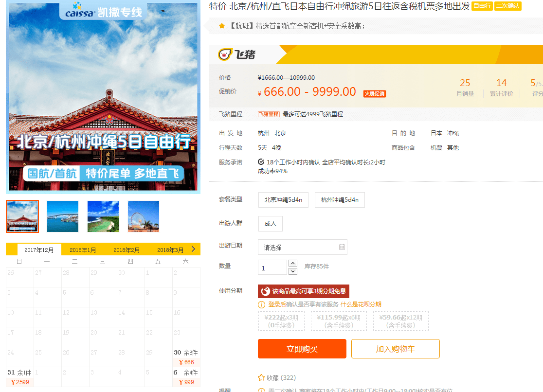Image resolution: width=543 pixels, height=392 pixels.
Task: Click 该商品最高可享3期分期免息 banner
Action: [x=303, y=291]
